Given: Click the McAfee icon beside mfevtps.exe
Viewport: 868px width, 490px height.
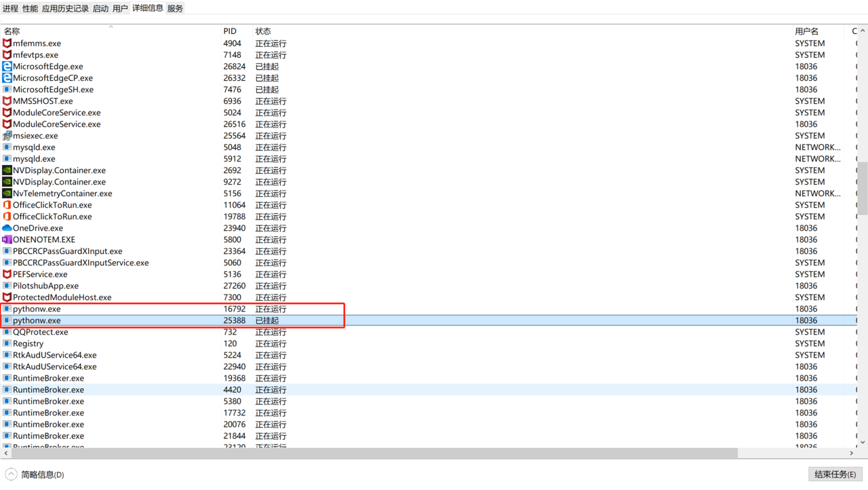Looking at the screenshot, I should click(x=7, y=55).
